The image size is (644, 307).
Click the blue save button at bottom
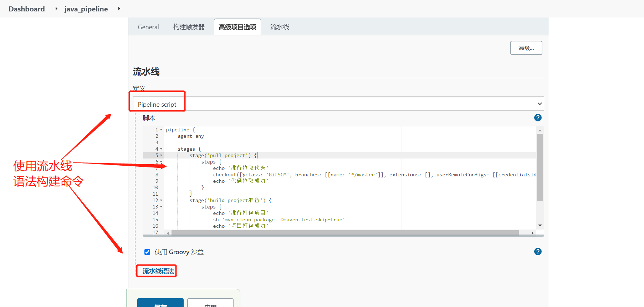tap(160, 303)
